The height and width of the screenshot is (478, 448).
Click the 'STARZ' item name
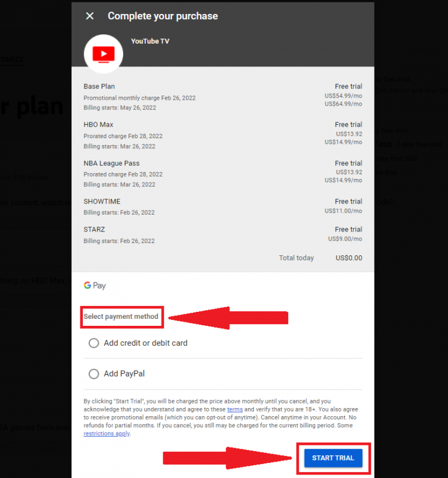coord(94,229)
